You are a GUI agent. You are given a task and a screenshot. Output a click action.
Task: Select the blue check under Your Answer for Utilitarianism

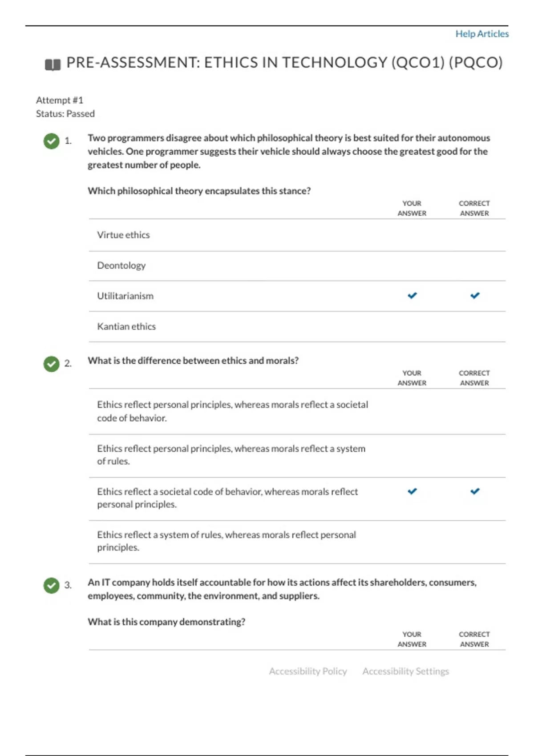point(412,295)
